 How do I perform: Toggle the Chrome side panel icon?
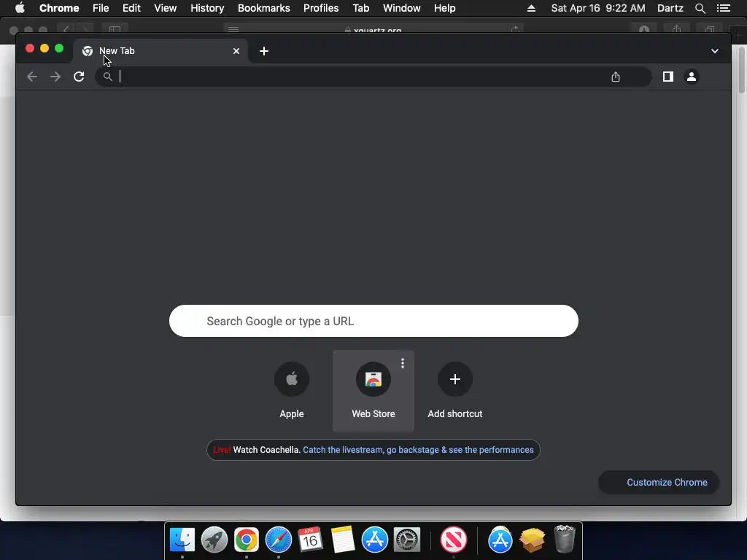[668, 77]
